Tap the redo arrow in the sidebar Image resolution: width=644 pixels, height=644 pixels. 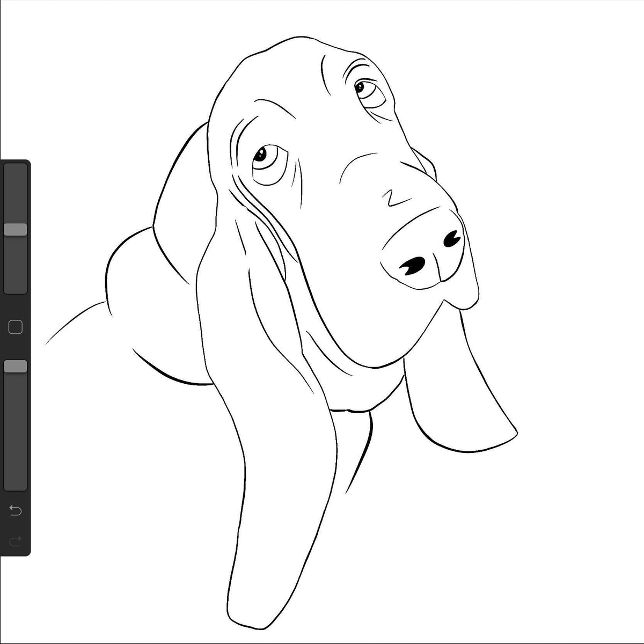[16, 540]
